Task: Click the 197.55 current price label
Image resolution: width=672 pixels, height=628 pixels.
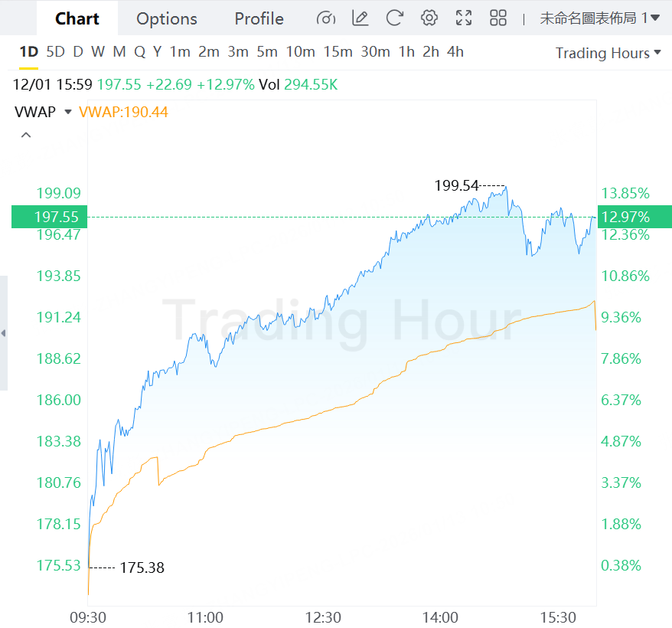Action: (x=50, y=217)
